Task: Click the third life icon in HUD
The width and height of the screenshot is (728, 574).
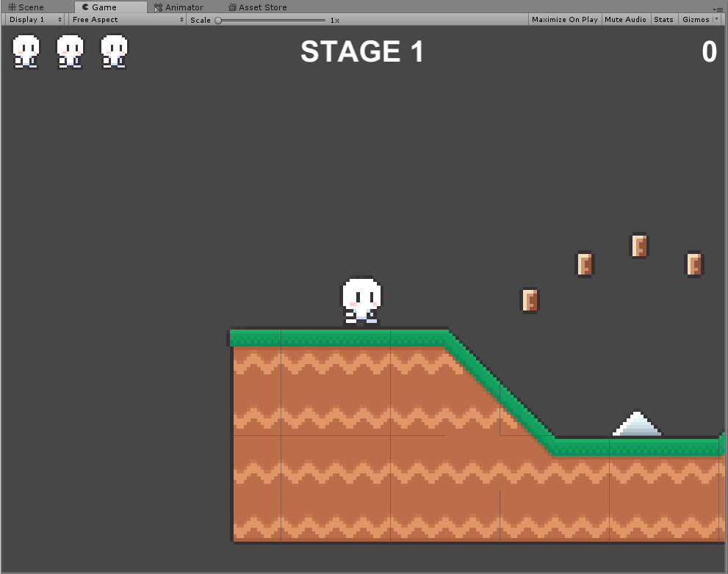Action: 114,51
